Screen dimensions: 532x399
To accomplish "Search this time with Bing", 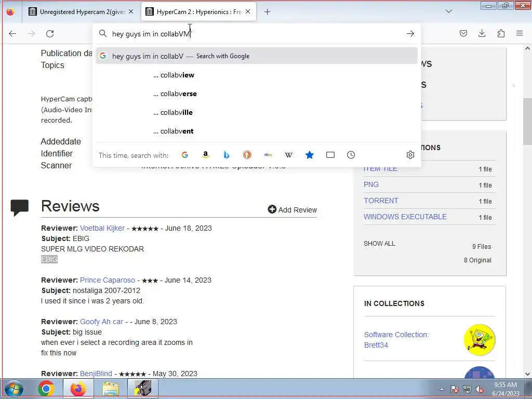I will pyautogui.click(x=227, y=155).
